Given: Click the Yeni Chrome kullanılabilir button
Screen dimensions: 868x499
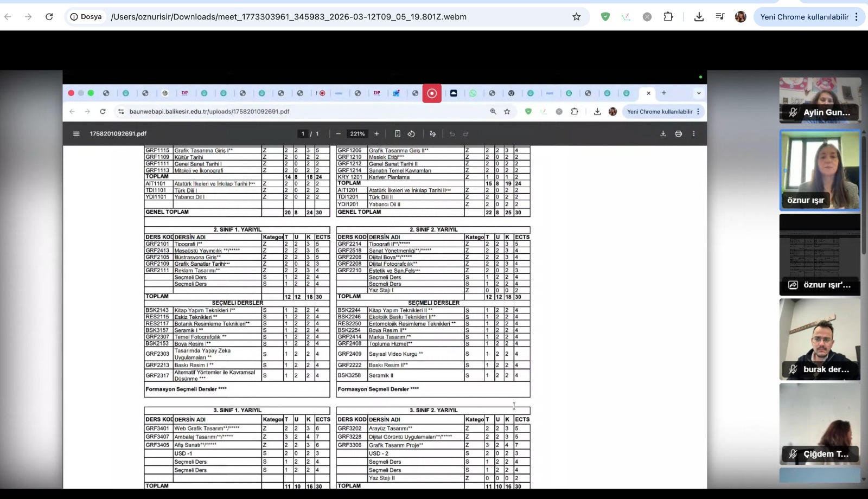Looking at the screenshot, I should click(805, 17).
